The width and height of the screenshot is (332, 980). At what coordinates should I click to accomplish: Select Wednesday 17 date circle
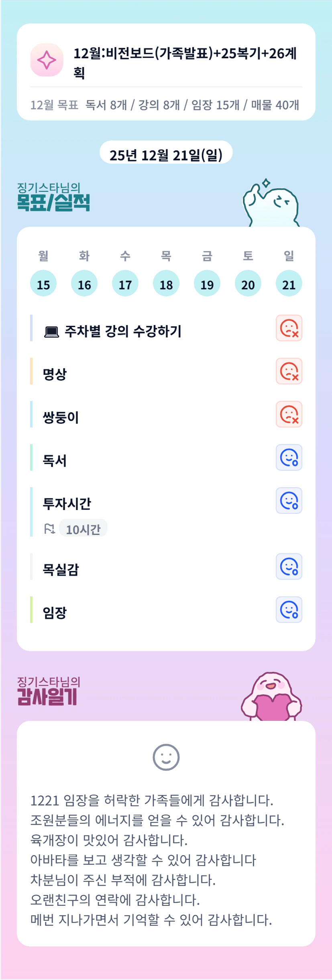click(125, 283)
